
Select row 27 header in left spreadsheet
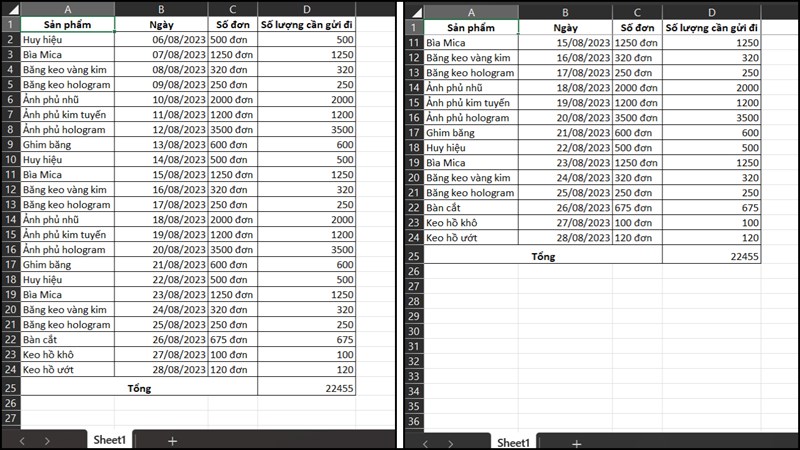tap(11, 418)
